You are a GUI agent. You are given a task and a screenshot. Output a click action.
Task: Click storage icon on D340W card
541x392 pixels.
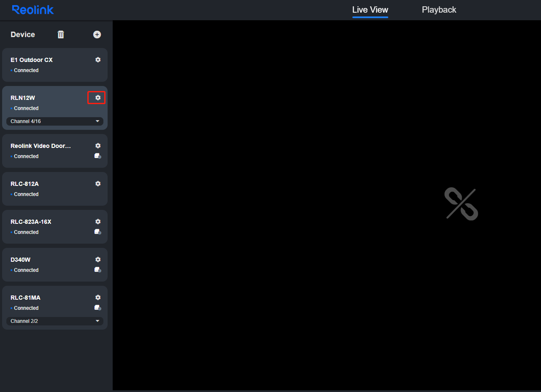[x=98, y=270]
